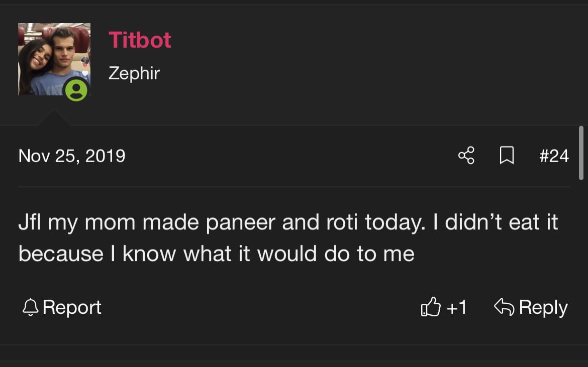The image size is (588, 367).
Task: Open the Titbot username link
Action: point(140,40)
